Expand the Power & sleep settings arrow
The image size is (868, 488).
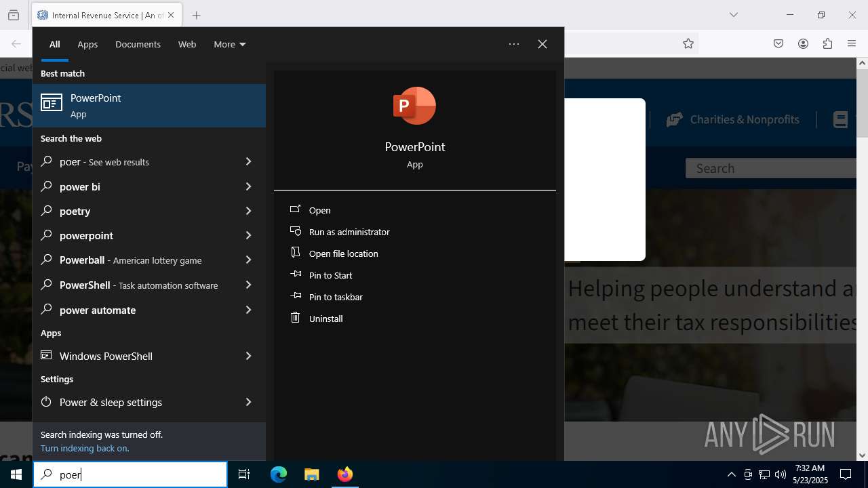248,402
